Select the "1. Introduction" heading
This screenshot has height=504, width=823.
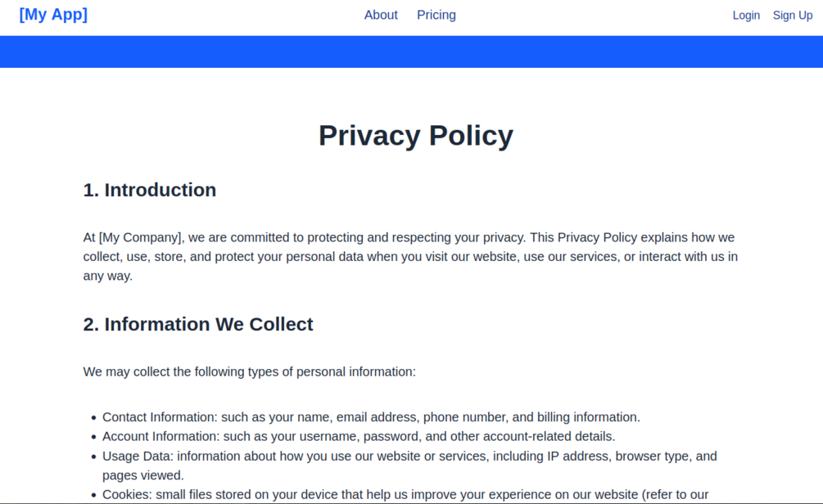click(150, 190)
